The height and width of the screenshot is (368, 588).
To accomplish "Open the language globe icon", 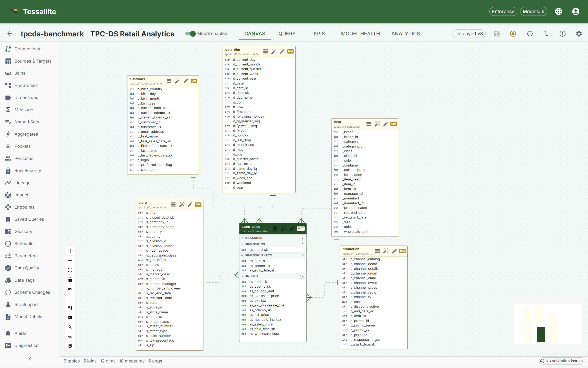I will coord(558,11).
